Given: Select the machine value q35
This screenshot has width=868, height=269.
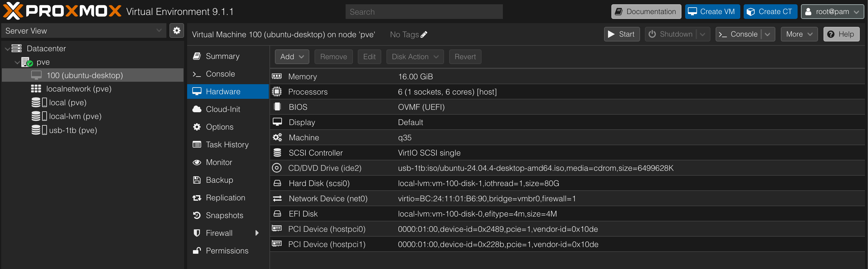Looking at the screenshot, I should click(404, 138).
